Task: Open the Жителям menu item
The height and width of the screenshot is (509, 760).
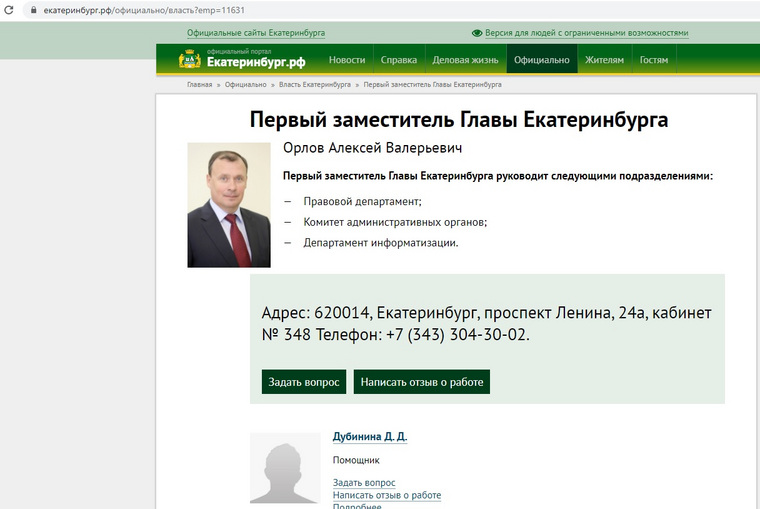Action: pyautogui.click(x=604, y=60)
